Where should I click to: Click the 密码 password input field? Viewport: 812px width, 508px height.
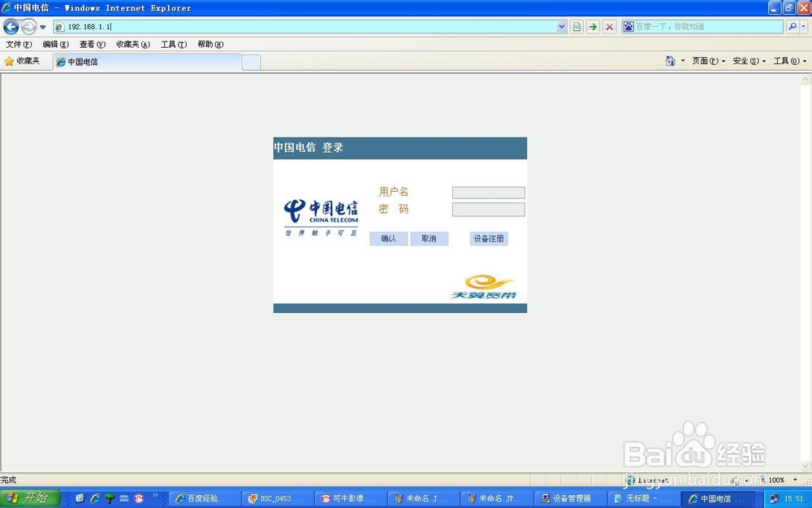[x=488, y=210]
